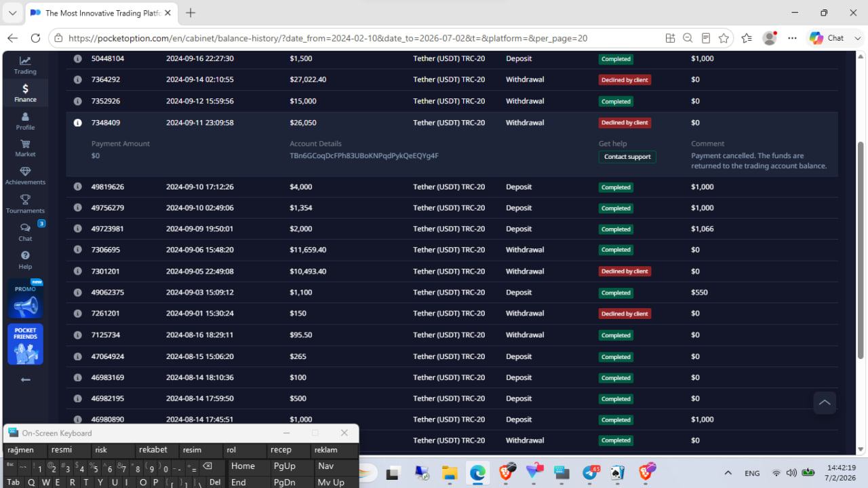Open Help question mark icon

pos(25,260)
